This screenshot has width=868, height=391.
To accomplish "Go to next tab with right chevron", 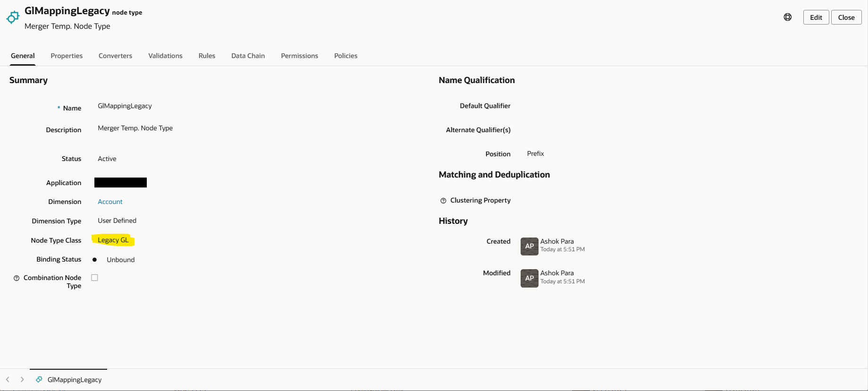I will (22, 379).
